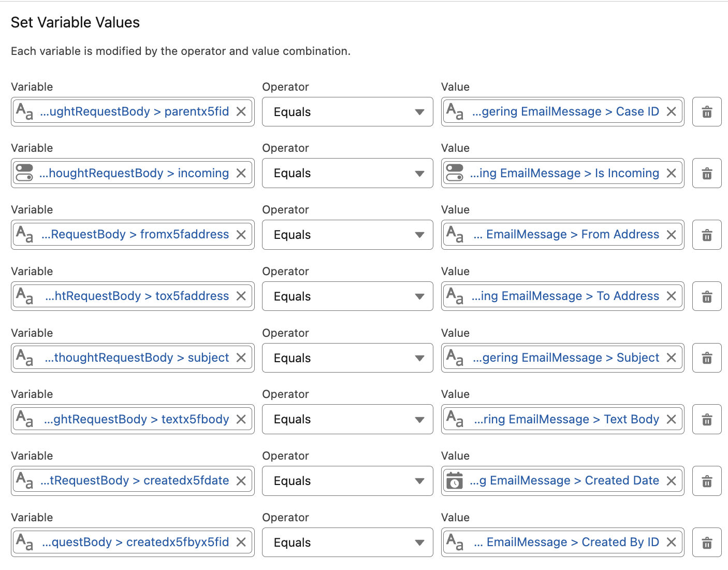Open Equals operator dropdown for tox5faddress row
Viewport: 728px width, 570px height.
tap(347, 297)
